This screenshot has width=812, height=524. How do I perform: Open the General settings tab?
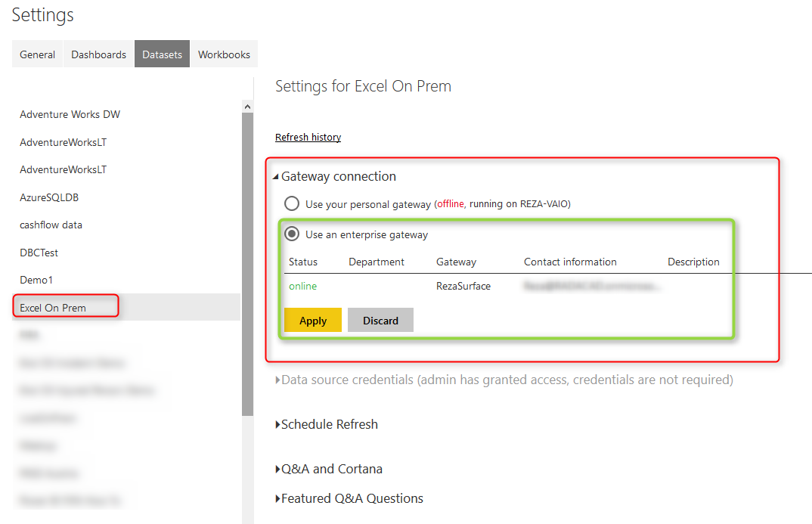tap(37, 54)
